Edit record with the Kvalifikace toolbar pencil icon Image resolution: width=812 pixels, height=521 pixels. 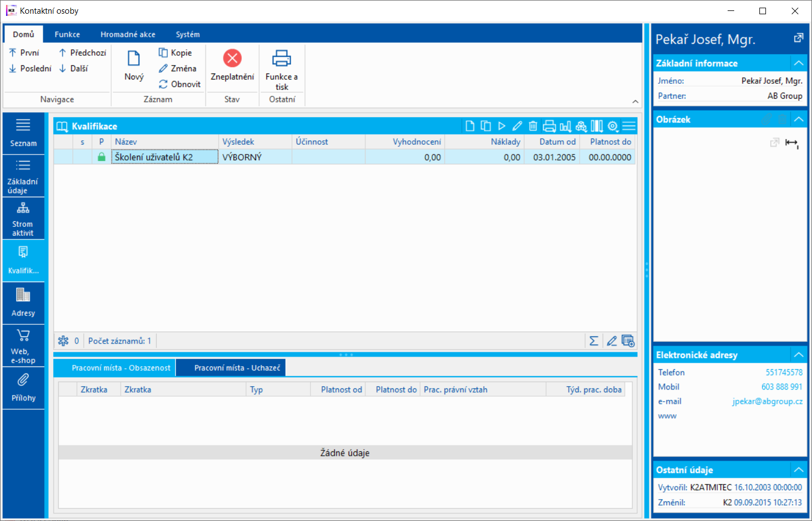[x=517, y=126]
